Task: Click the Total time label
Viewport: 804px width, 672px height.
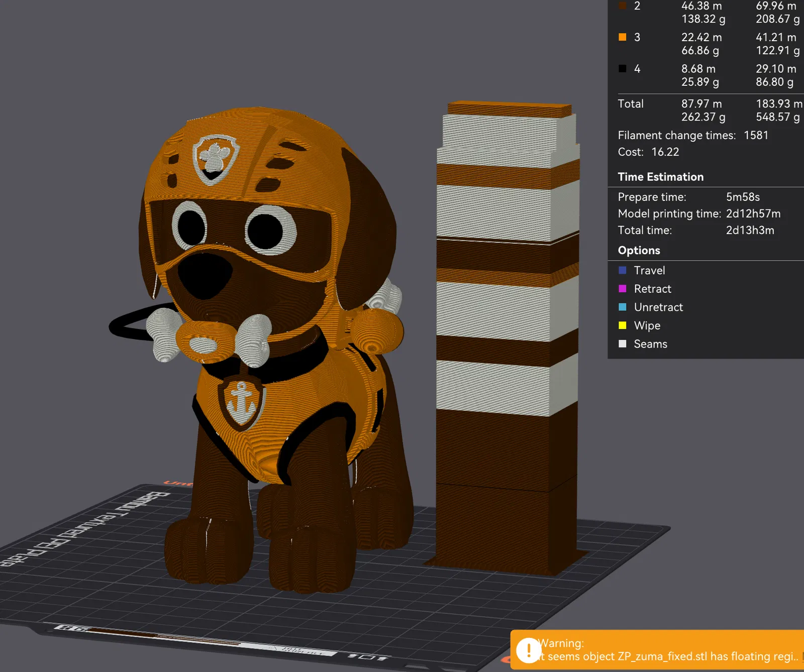Action: coord(645,230)
